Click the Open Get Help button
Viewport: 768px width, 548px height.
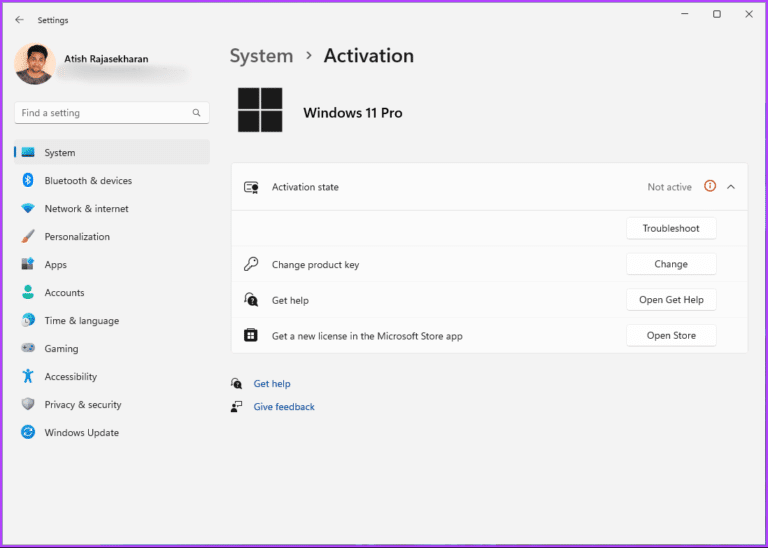[x=671, y=300]
